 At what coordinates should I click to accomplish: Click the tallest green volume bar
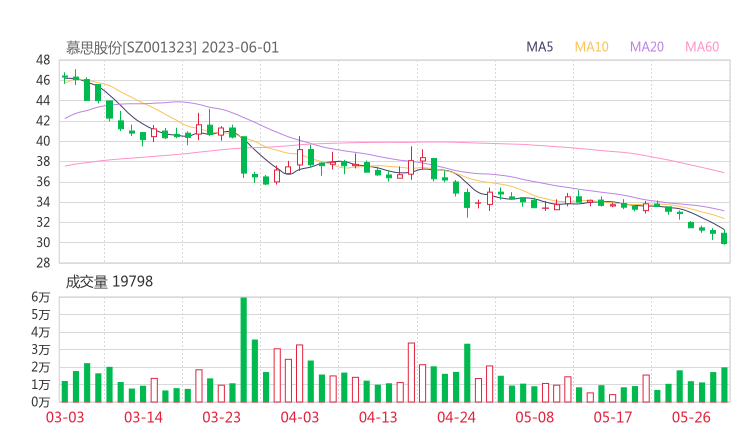click(x=244, y=350)
